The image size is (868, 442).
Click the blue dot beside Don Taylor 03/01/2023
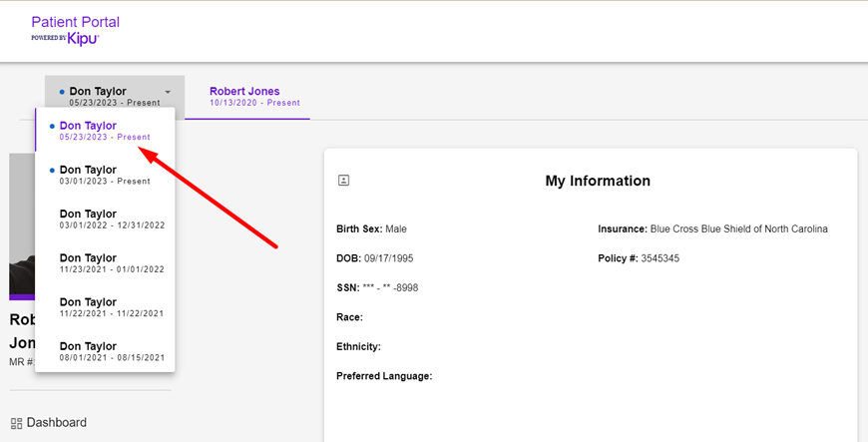coord(52,170)
